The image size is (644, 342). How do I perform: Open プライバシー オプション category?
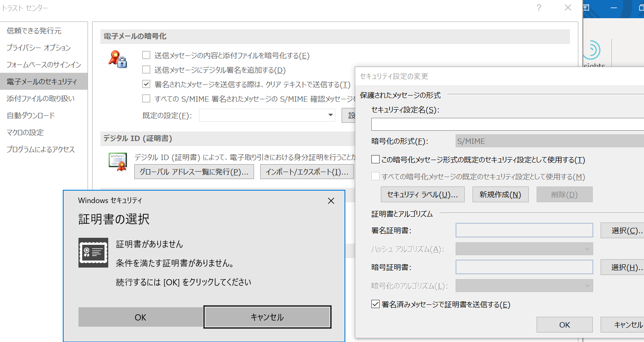(44, 48)
